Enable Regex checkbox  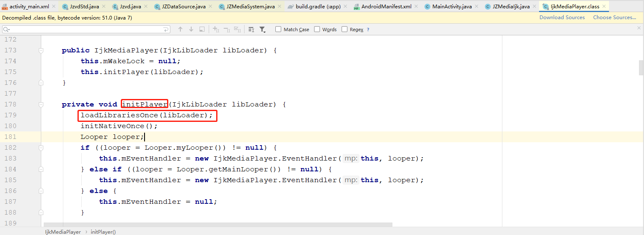pyautogui.click(x=344, y=29)
